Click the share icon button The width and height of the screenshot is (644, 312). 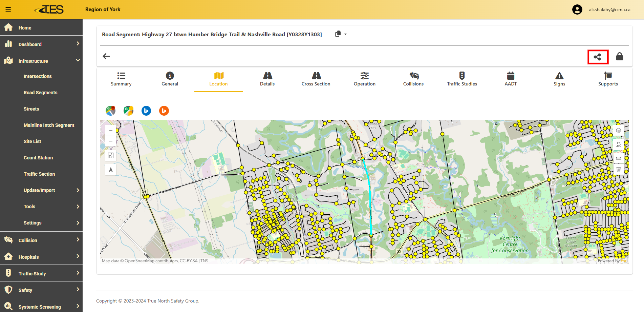[x=598, y=57]
